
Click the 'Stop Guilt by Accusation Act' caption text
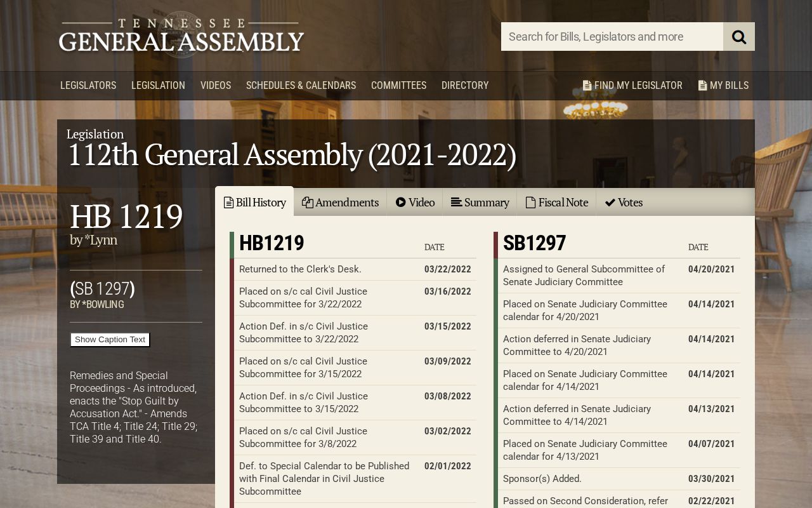[x=133, y=407]
